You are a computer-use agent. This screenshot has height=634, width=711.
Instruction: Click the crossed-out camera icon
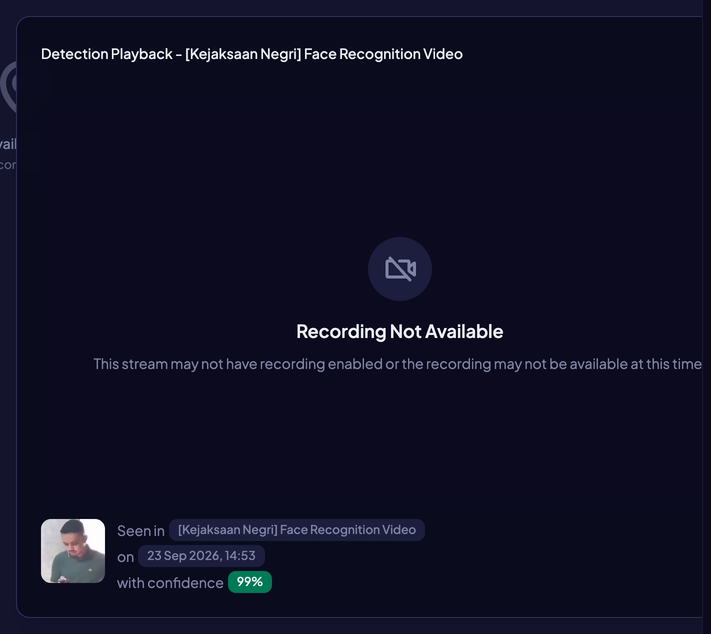(x=400, y=269)
